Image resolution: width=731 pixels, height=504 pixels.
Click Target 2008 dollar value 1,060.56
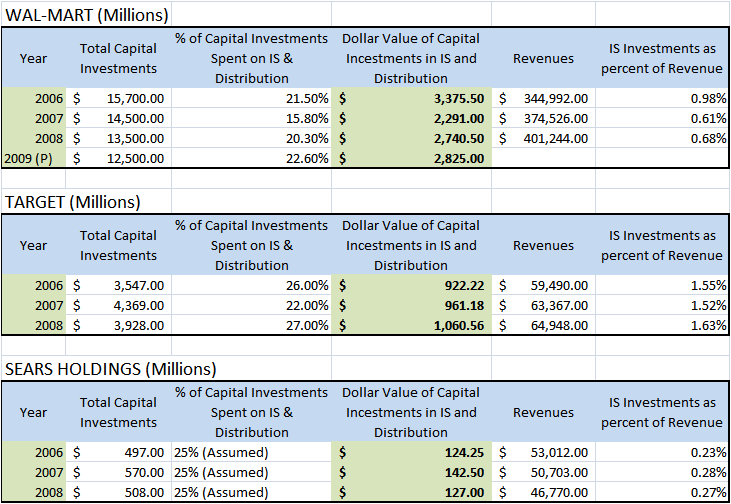411,325
